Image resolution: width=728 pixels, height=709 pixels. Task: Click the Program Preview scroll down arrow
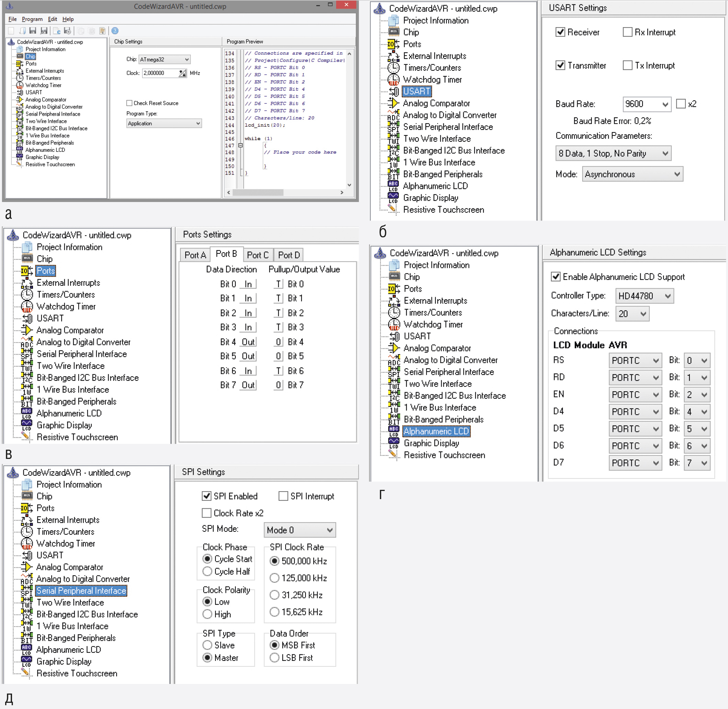coord(349,185)
